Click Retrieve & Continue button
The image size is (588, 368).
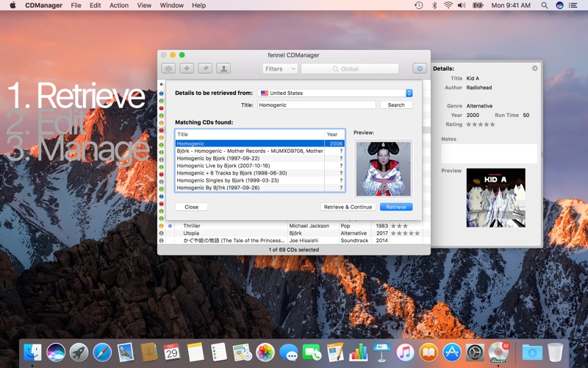348,207
